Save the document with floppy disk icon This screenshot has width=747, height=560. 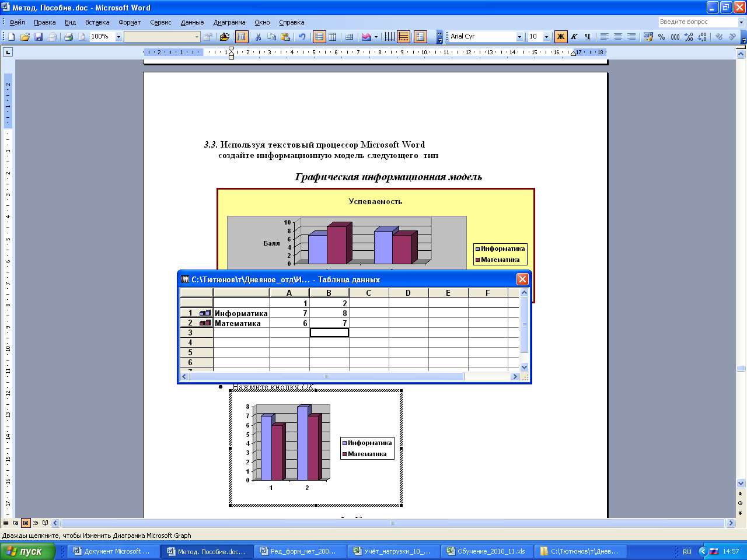[39, 37]
